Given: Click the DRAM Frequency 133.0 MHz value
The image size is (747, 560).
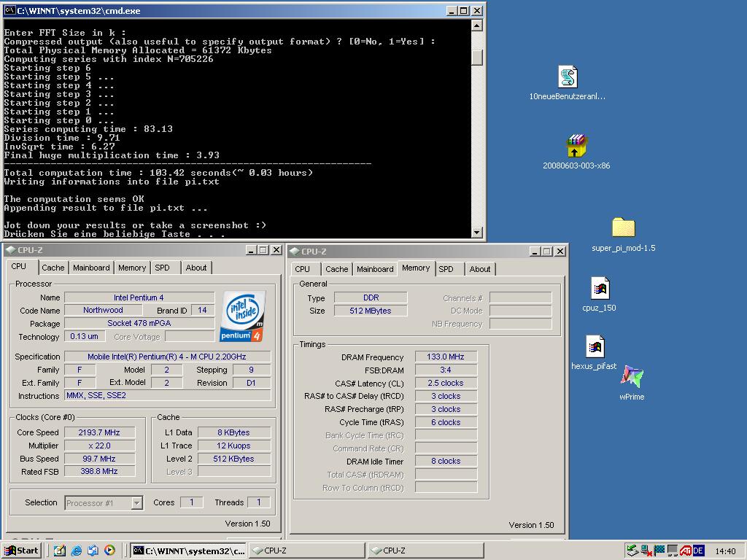Looking at the screenshot, I should pyautogui.click(x=446, y=357).
